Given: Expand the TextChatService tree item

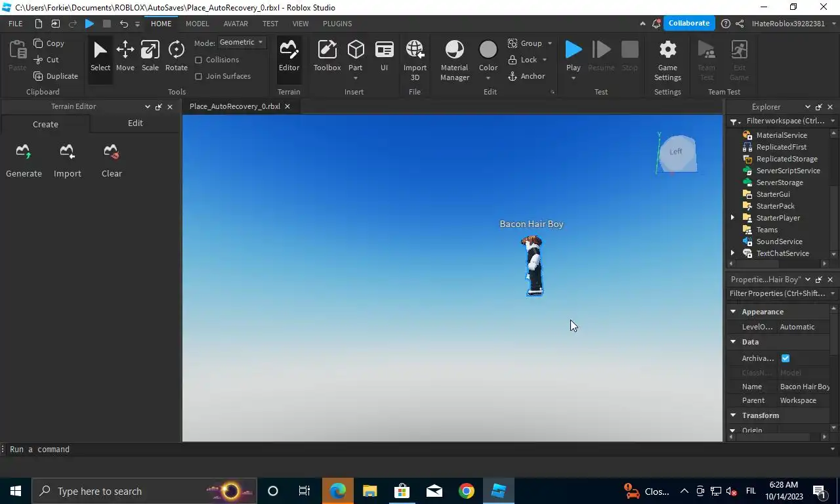Looking at the screenshot, I should [x=732, y=253].
